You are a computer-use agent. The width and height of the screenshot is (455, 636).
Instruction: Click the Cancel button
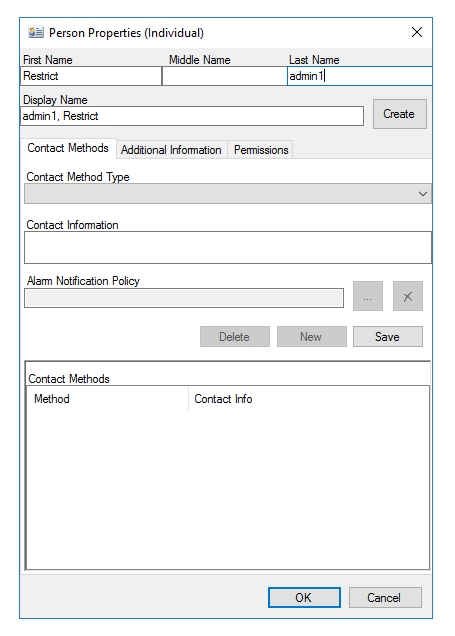point(385,597)
